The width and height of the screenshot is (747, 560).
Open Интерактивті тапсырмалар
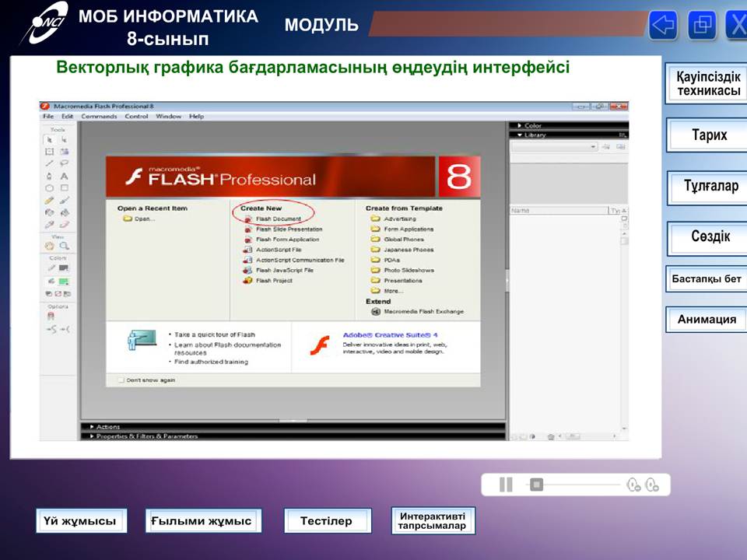click(x=433, y=521)
